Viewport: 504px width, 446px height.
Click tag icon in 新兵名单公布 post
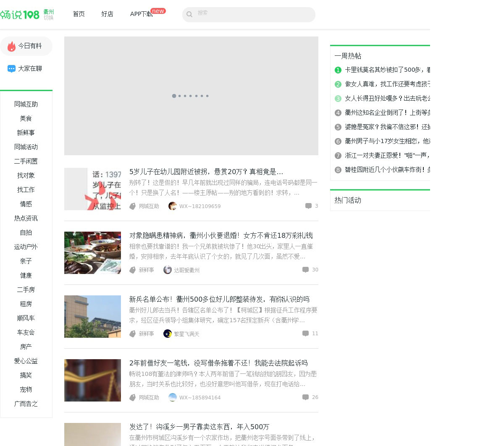tap(133, 334)
